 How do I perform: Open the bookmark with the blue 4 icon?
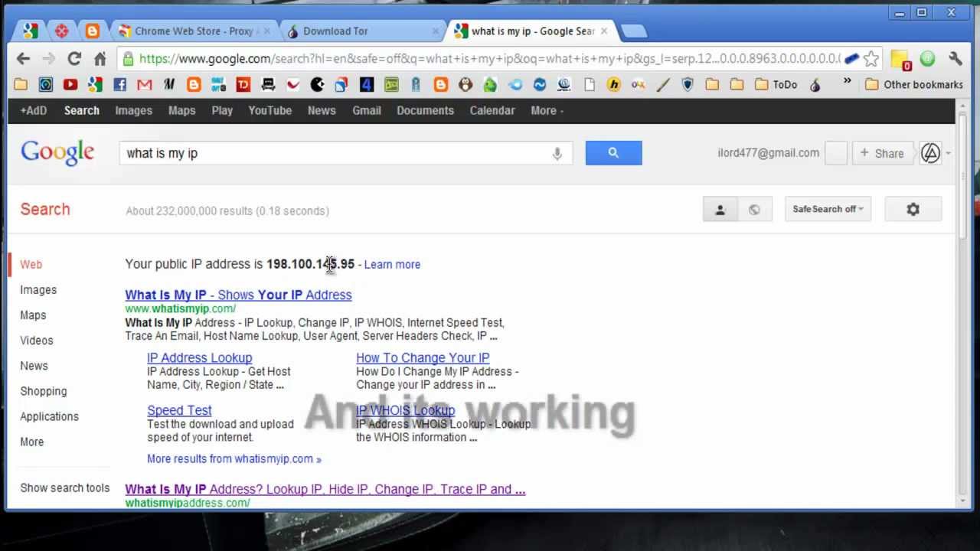pos(366,85)
